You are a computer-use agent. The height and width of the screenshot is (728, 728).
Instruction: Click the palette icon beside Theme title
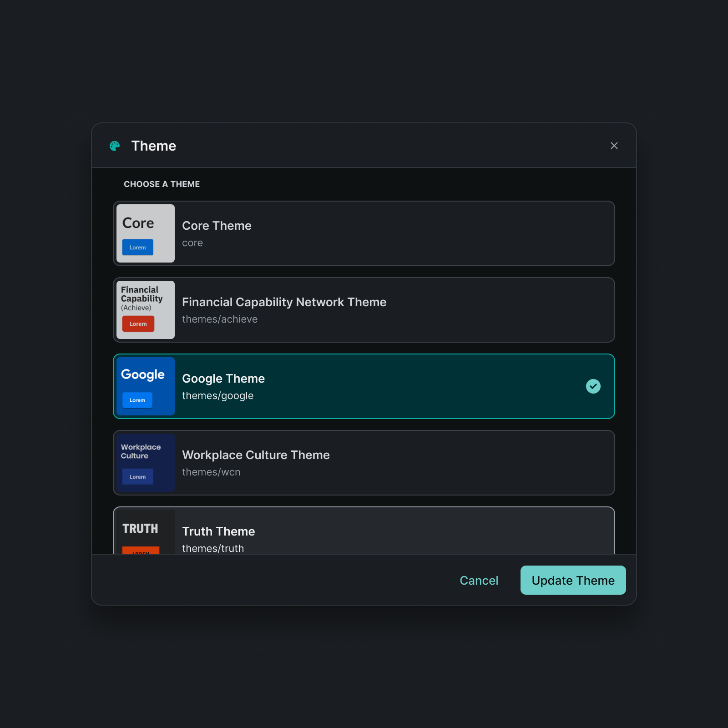click(x=114, y=146)
